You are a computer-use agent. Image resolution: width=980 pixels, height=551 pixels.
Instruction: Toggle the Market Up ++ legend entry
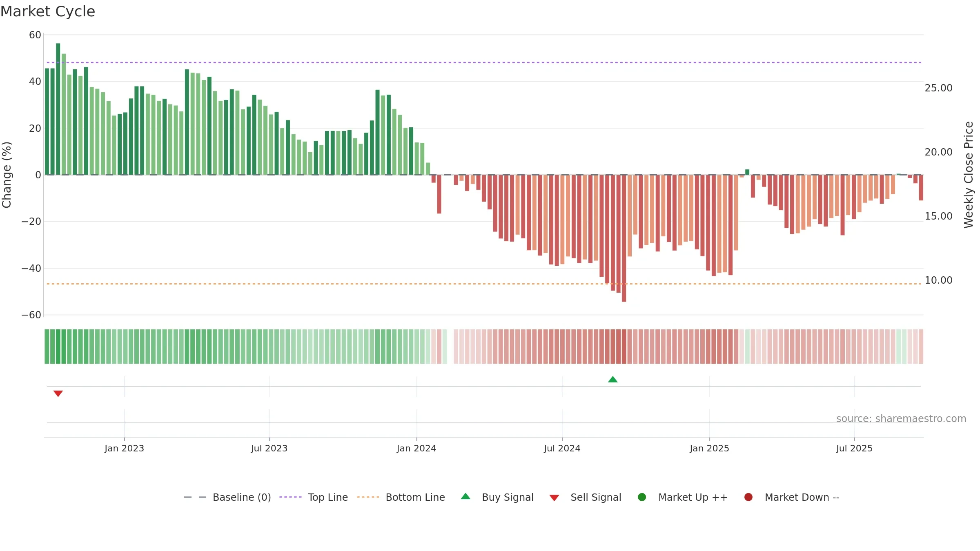click(x=683, y=497)
